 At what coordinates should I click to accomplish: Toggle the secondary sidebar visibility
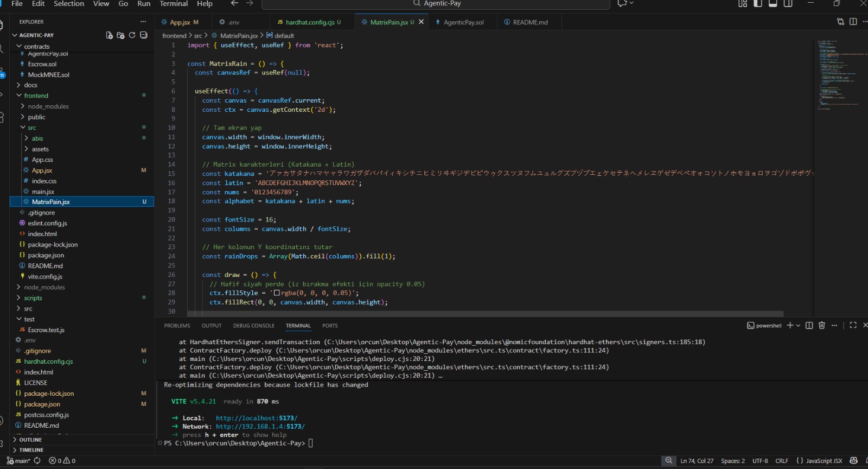pyautogui.click(x=788, y=4)
